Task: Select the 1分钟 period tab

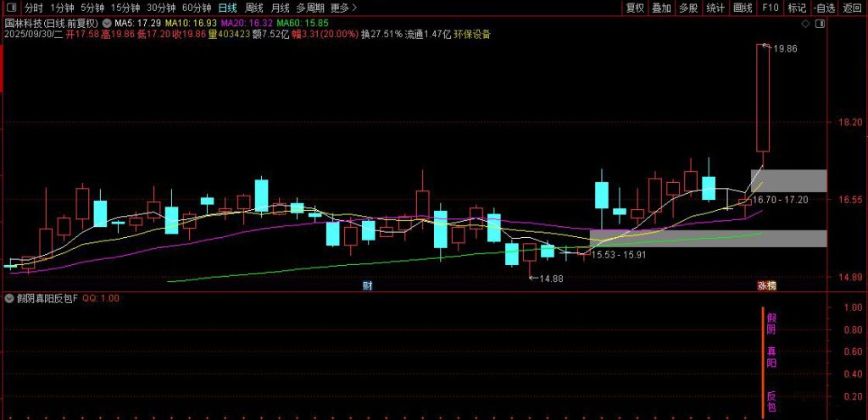Action: [x=62, y=8]
